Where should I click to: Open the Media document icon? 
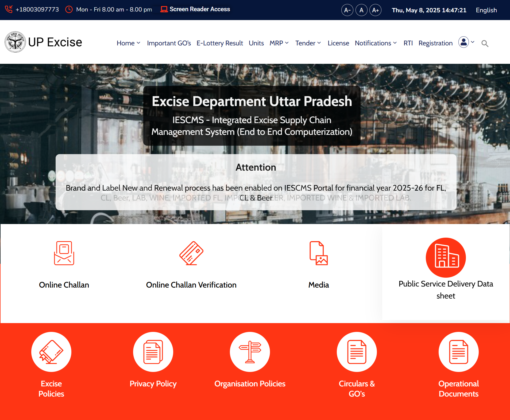[319, 253]
